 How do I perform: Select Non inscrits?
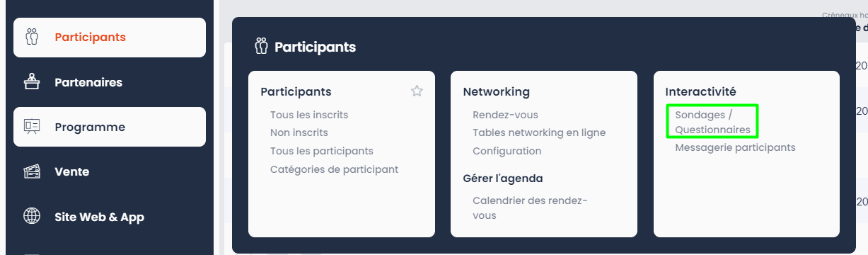(299, 132)
